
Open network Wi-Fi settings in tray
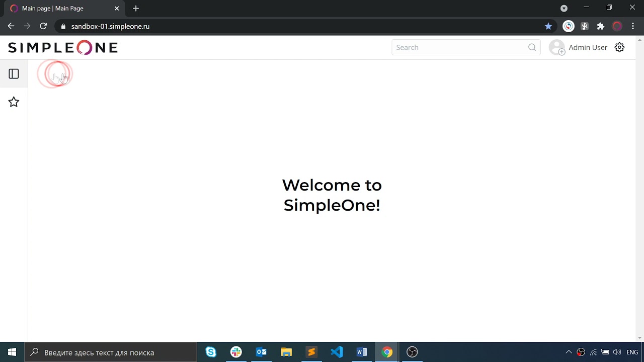click(x=593, y=352)
